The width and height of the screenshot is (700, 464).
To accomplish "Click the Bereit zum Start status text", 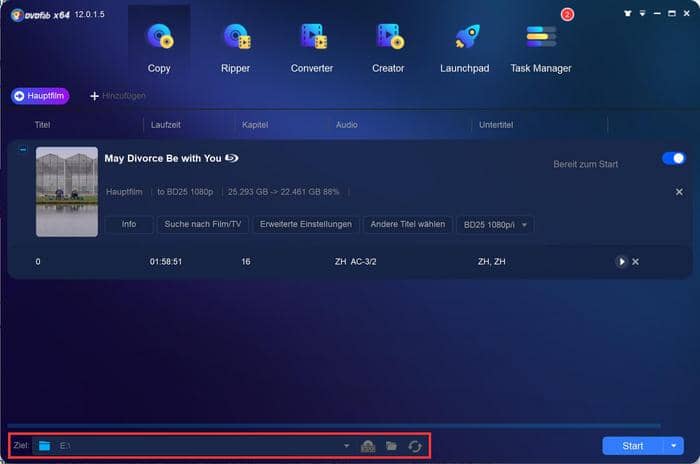I will (x=586, y=164).
